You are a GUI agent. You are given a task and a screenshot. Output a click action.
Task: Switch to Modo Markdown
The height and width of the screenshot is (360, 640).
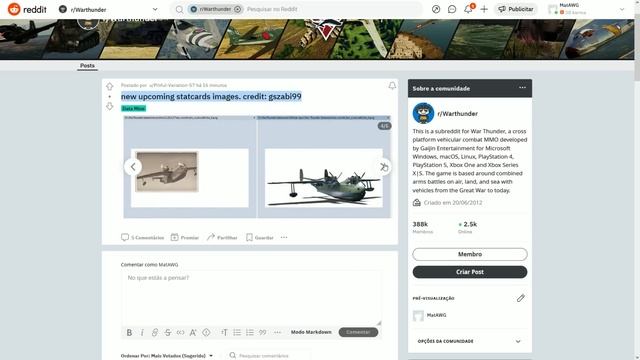point(311,332)
